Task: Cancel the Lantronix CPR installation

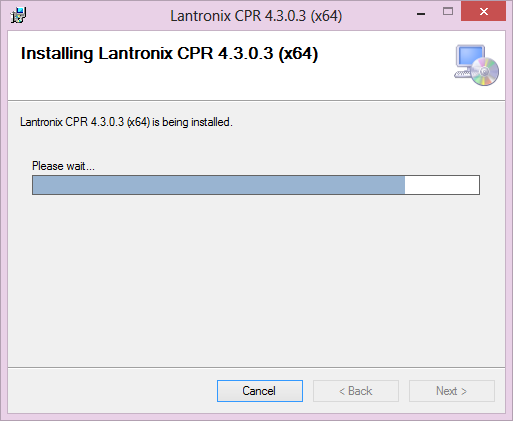Action: point(260,391)
